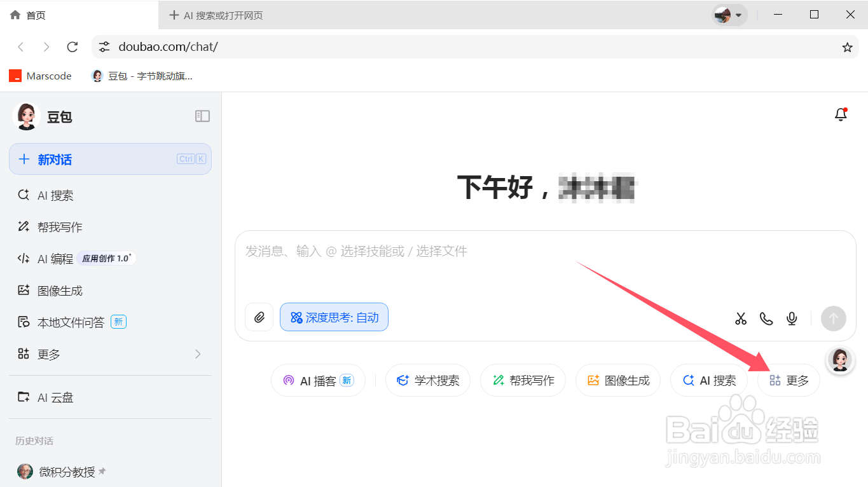Click the send arrow button

click(834, 319)
